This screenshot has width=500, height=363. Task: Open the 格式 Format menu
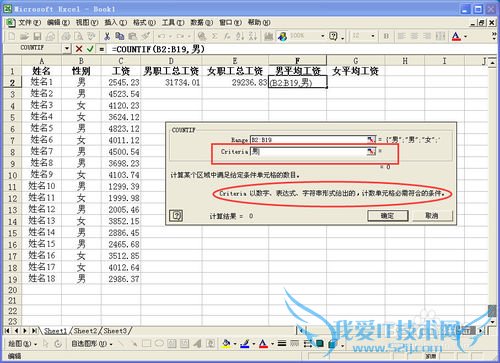click(x=144, y=23)
